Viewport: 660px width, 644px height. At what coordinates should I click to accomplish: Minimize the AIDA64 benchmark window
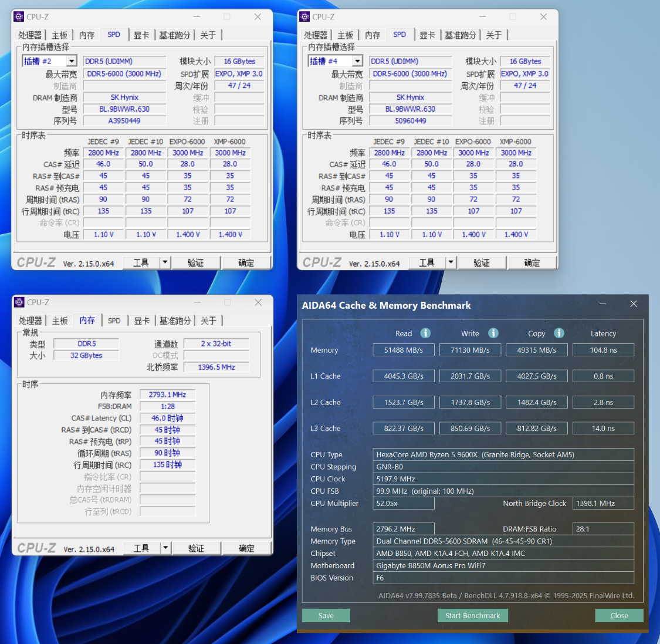[603, 304]
